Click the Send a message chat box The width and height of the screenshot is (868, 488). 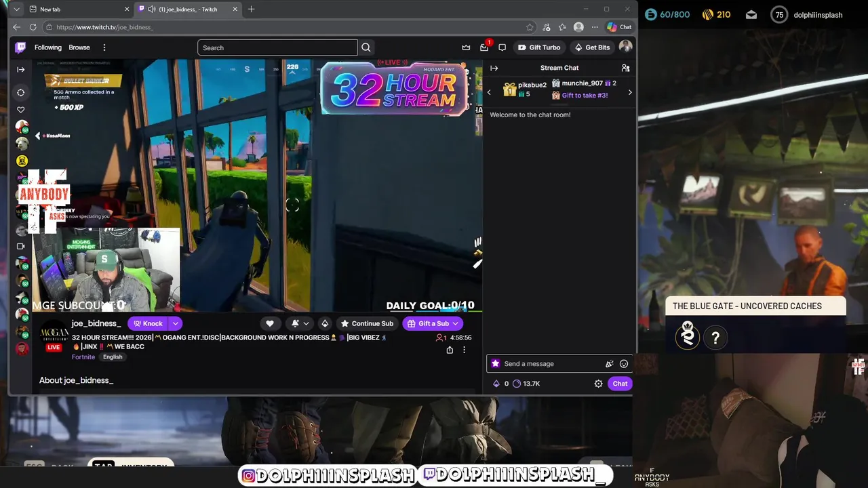551,364
